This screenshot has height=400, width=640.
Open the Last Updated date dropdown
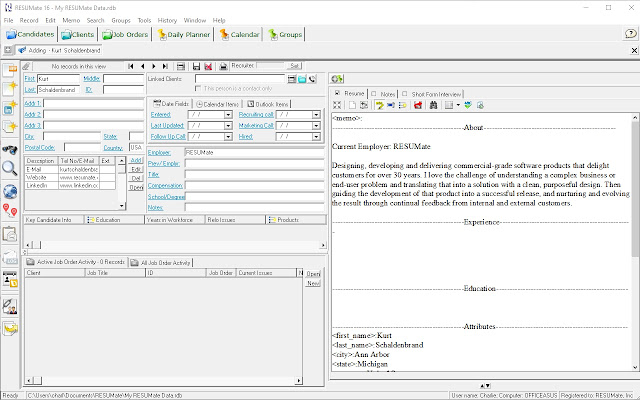click(x=228, y=126)
